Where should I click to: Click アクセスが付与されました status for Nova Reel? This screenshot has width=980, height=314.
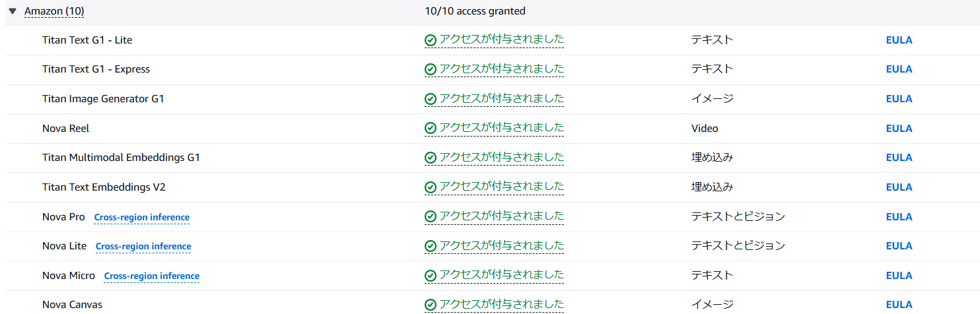(x=502, y=128)
